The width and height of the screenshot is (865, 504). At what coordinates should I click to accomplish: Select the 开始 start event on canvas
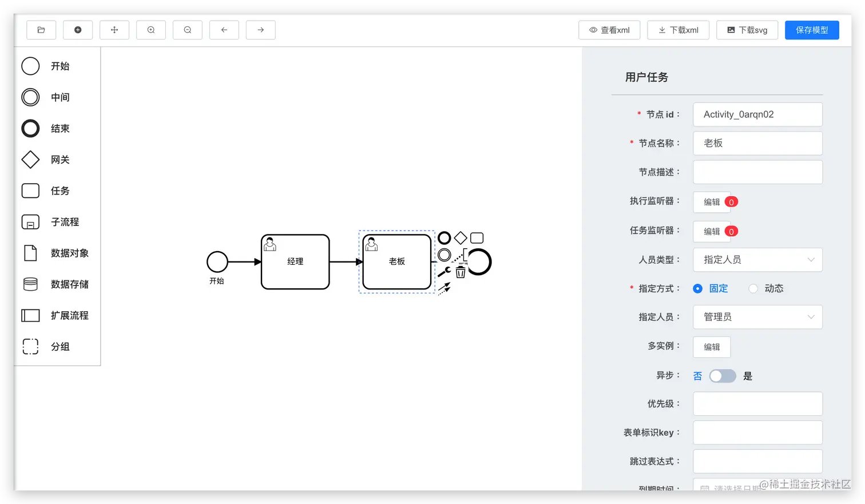[x=217, y=262]
